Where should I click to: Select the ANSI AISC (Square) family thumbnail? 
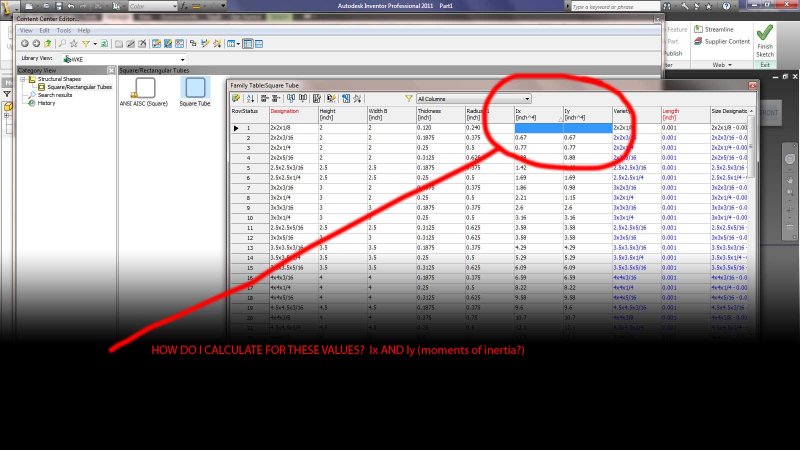pyautogui.click(x=144, y=92)
